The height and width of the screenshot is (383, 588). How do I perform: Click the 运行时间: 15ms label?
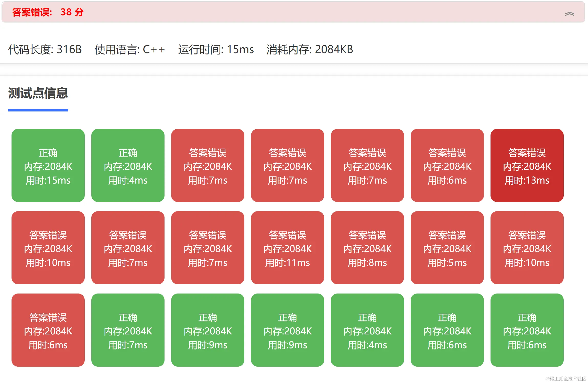coord(216,49)
